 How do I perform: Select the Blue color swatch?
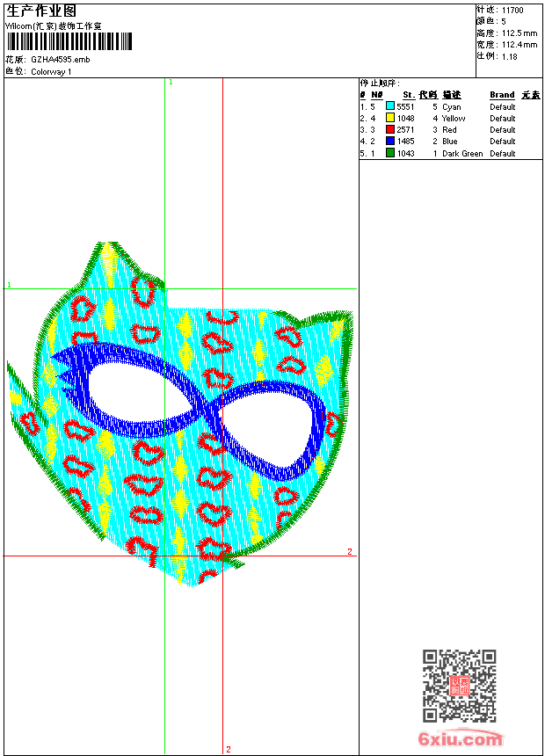point(390,141)
